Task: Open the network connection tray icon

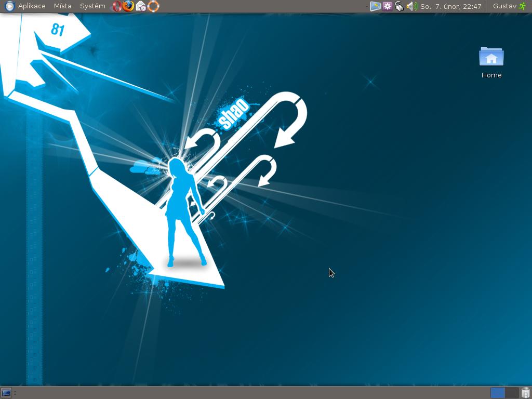Action: click(x=400, y=6)
